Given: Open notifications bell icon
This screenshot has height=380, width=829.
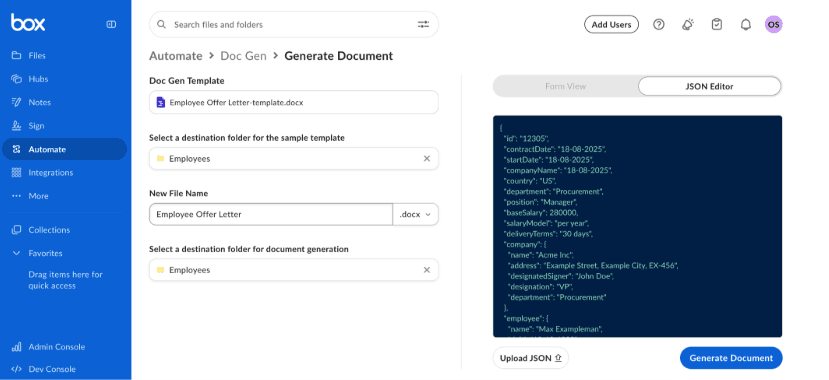Looking at the screenshot, I should (x=745, y=24).
